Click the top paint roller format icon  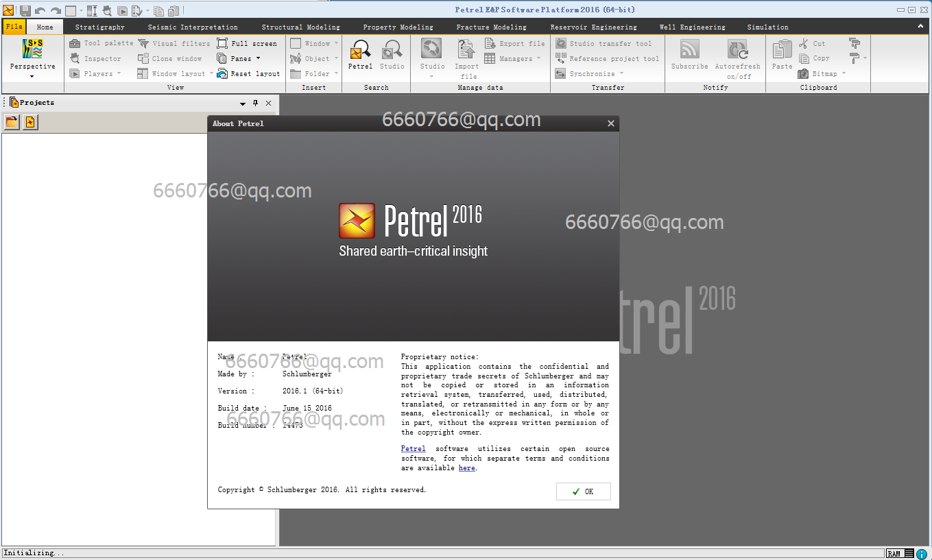pyautogui.click(x=854, y=43)
